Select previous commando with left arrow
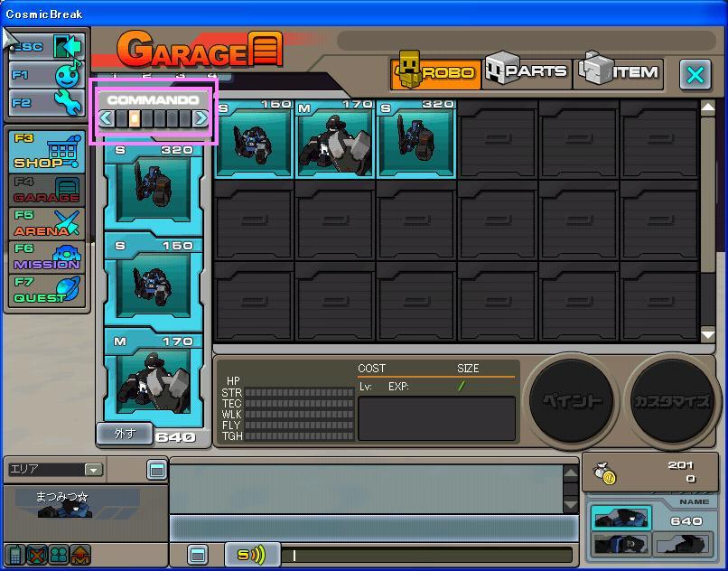This screenshot has height=571, width=728. 106,118
